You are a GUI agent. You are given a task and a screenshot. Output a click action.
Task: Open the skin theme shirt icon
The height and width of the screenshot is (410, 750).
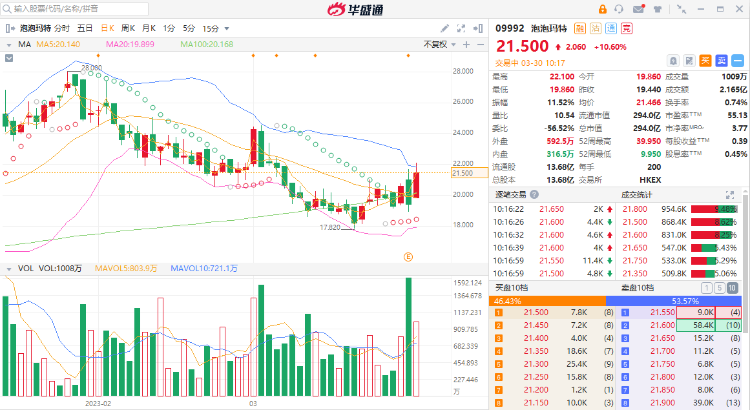tap(658, 9)
